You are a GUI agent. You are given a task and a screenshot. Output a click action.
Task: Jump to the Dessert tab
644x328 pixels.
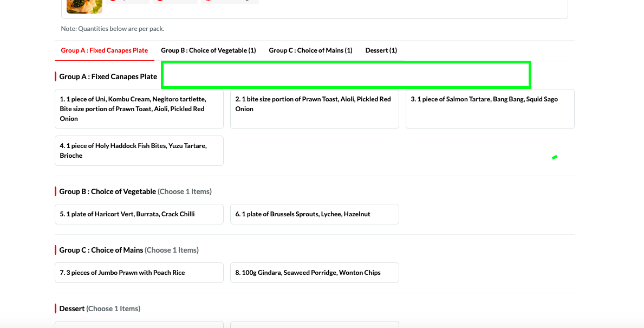point(381,50)
